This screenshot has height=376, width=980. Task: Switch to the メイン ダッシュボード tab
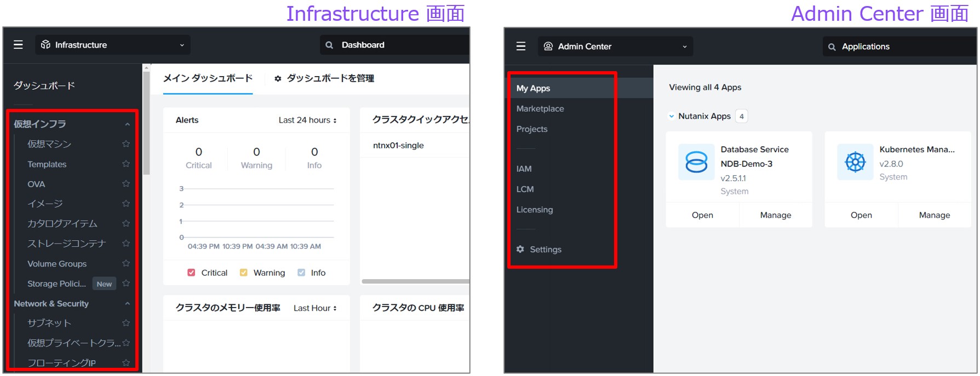[x=208, y=78]
